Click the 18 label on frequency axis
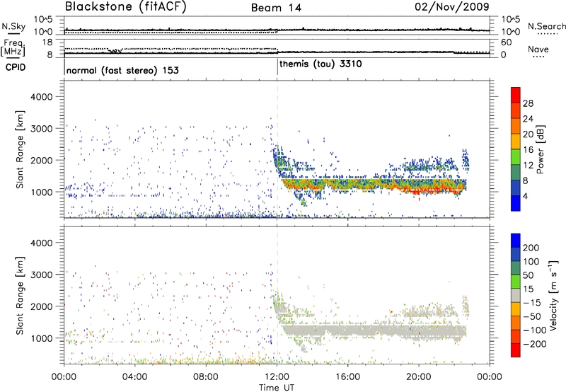 47,42
